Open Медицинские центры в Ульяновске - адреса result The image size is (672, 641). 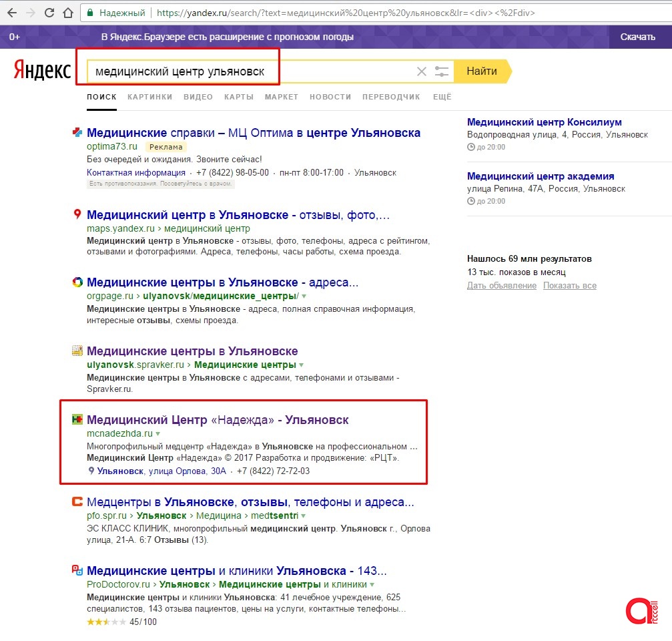pos(222,282)
